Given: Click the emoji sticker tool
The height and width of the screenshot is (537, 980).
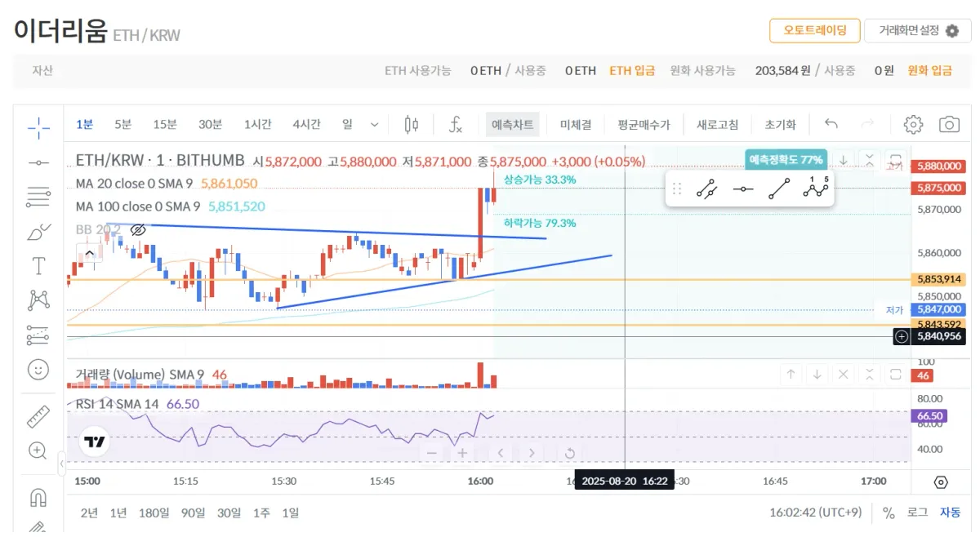Looking at the screenshot, I should [x=38, y=370].
